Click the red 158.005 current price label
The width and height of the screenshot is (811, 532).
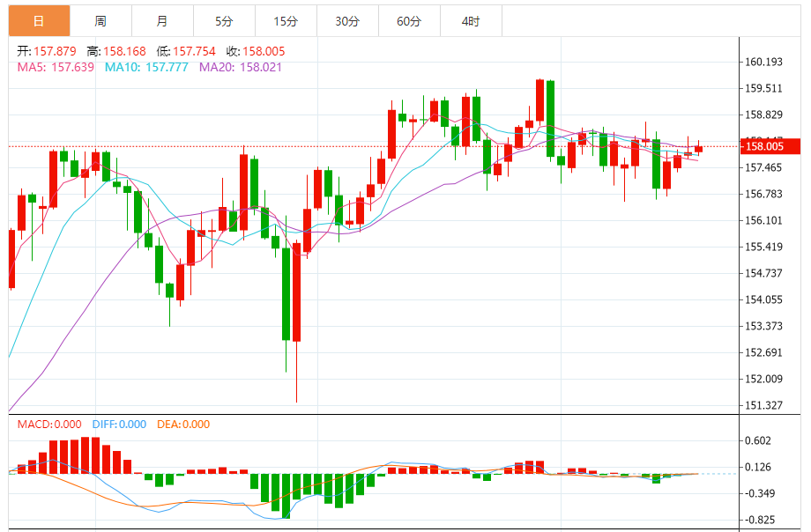770,146
